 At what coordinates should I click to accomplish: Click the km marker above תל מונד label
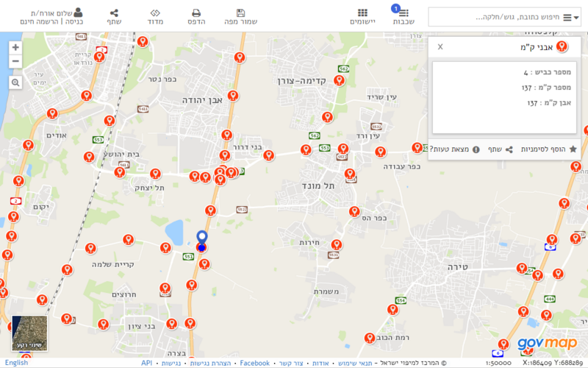[350, 174]
